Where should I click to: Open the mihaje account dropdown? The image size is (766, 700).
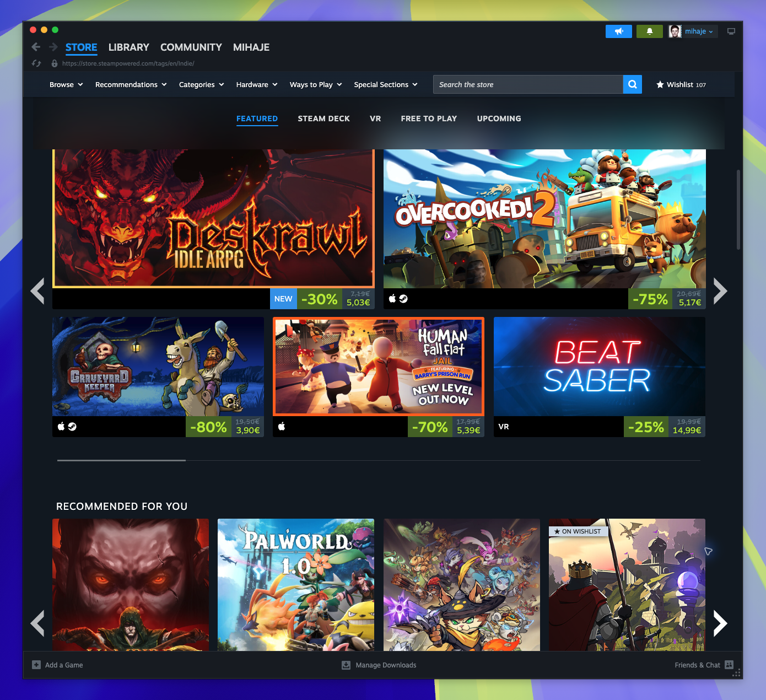click(699, 31)
